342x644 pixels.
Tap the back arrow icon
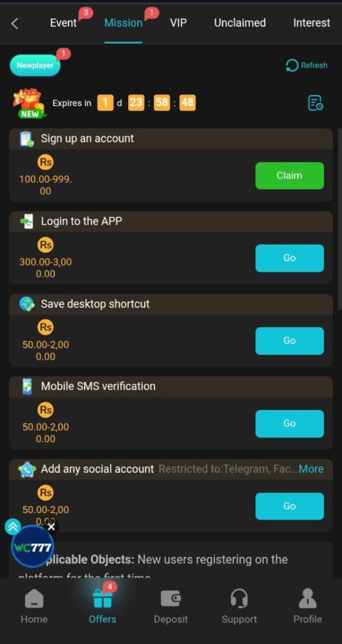point(15,23)
